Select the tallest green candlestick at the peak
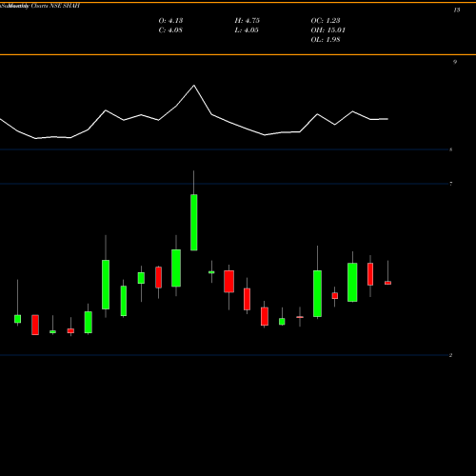Viewport: 476px width, 476px height. tap(194, 222)
